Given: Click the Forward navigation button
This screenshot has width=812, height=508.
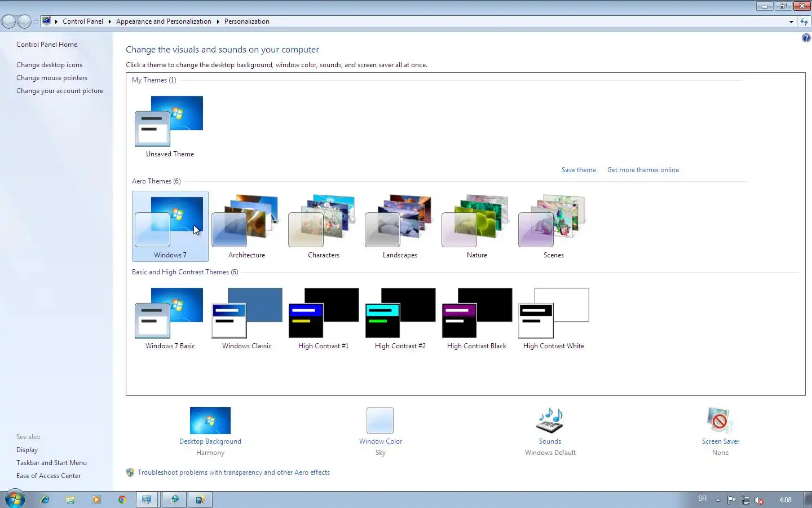Looking at the screenshot, I should pyautogui.click(x=24, y=21).
